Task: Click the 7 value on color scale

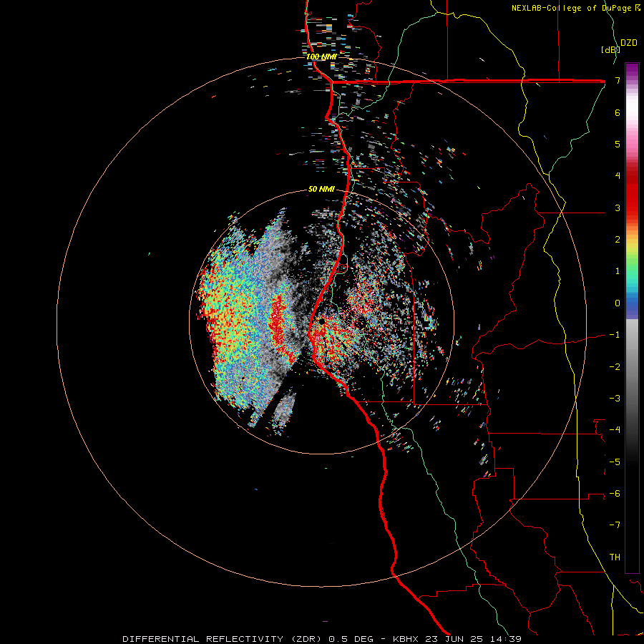Action: click(x=618, y=81)
